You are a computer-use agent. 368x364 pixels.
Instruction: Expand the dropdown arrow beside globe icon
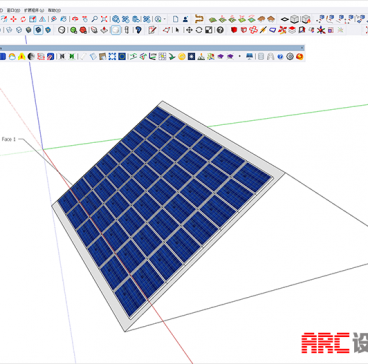tap(165, 19)
